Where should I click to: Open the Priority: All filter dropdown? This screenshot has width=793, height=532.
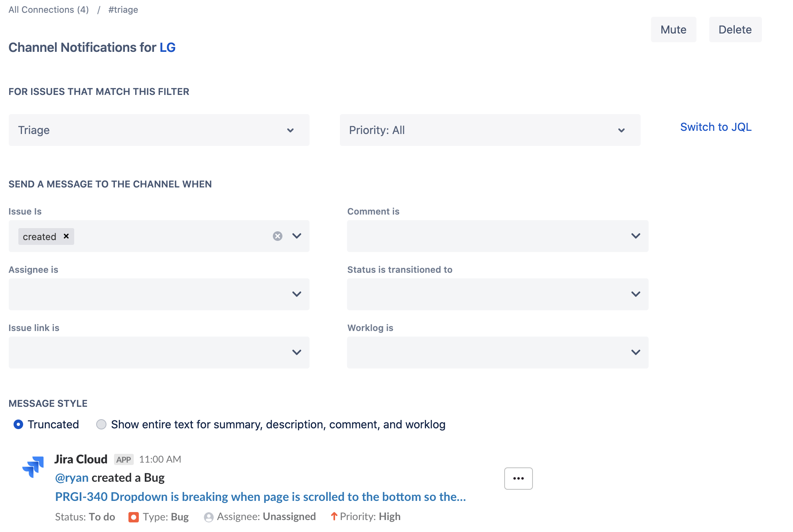(x=490, y=130)
